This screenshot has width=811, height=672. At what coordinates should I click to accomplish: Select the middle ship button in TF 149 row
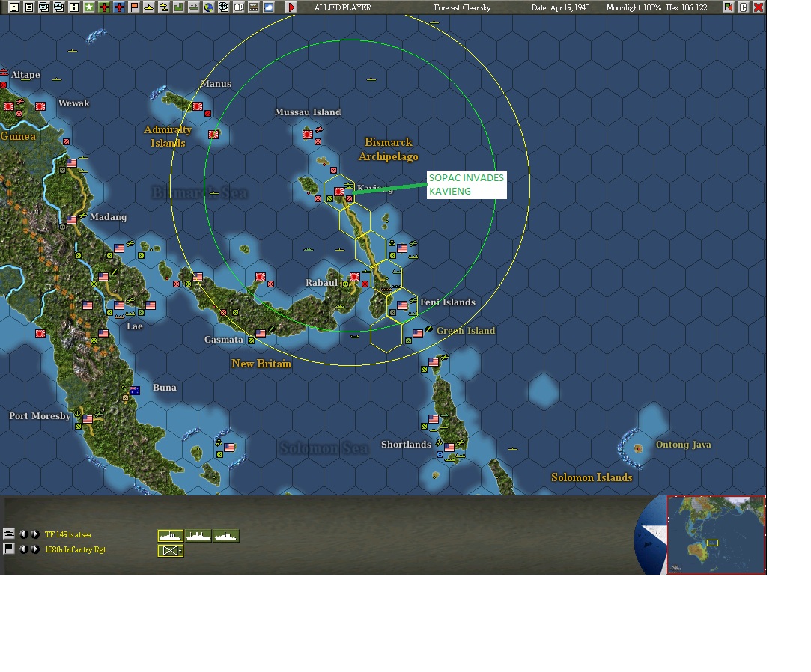pyautogui.click(x=198, y=536)
